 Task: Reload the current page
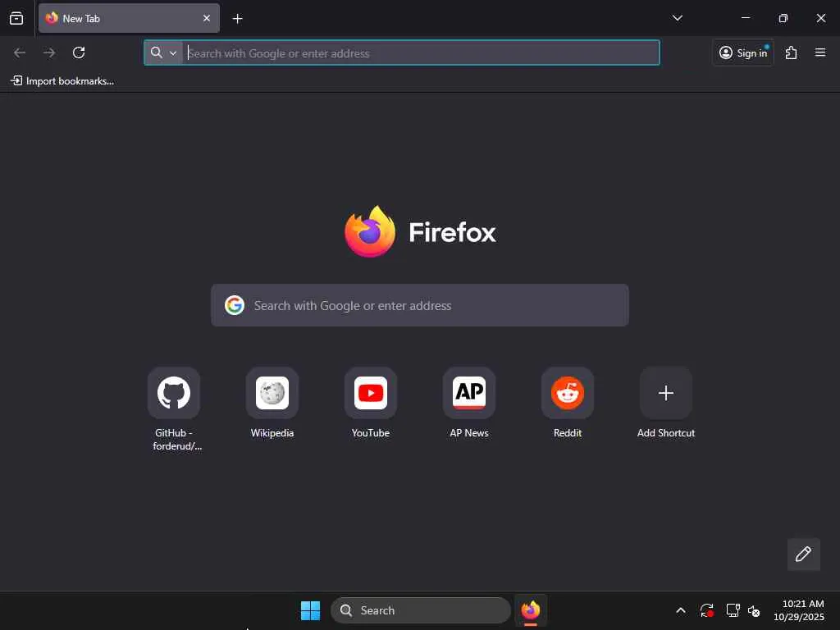[x=79, y=52]
